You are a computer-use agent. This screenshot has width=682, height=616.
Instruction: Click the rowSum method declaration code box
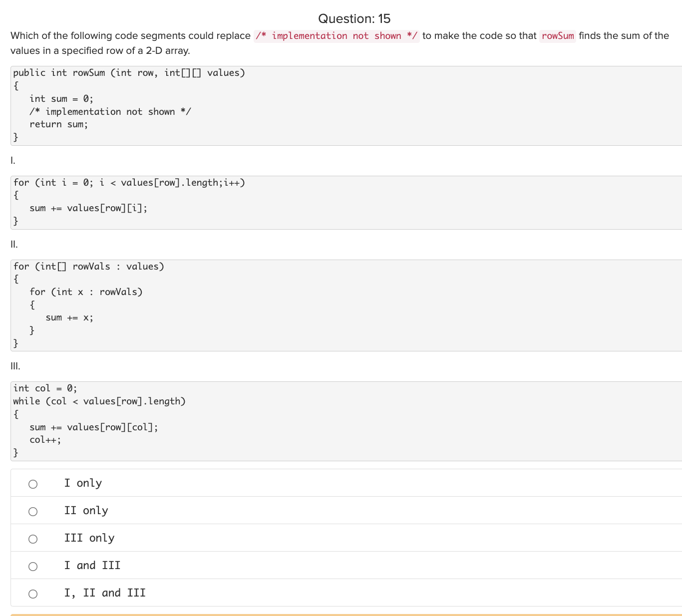(x=200, y=105)
